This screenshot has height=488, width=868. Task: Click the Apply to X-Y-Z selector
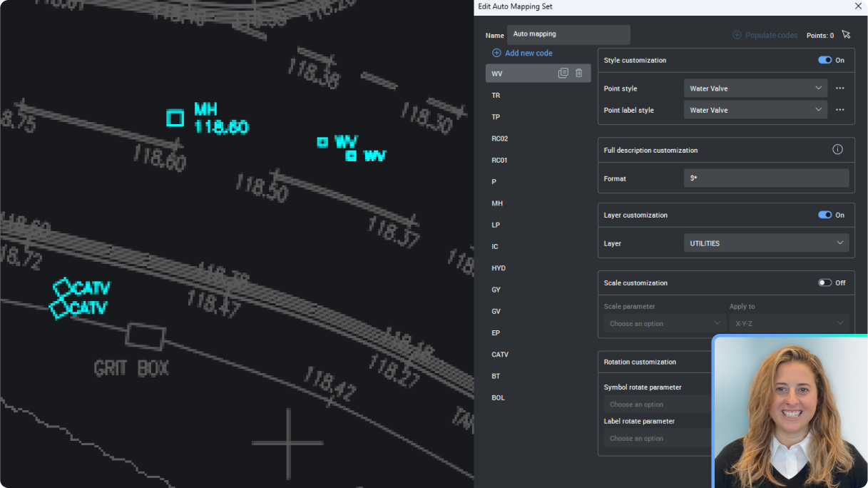(x=789, y=323)
